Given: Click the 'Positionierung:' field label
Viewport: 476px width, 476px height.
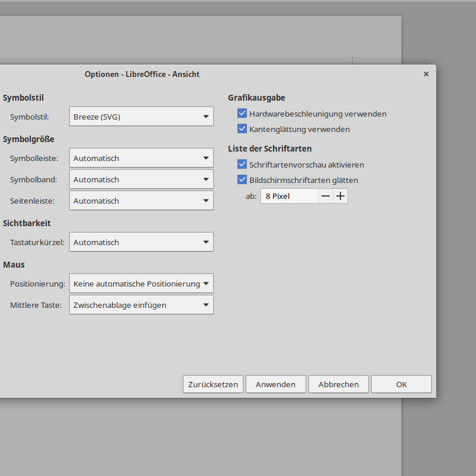Looking at the screenshot, I should (38, 284).
